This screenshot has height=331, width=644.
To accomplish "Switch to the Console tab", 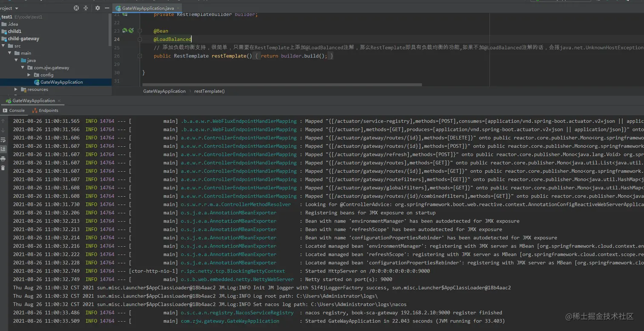I will pyautogui.click(x=14, y=110).
